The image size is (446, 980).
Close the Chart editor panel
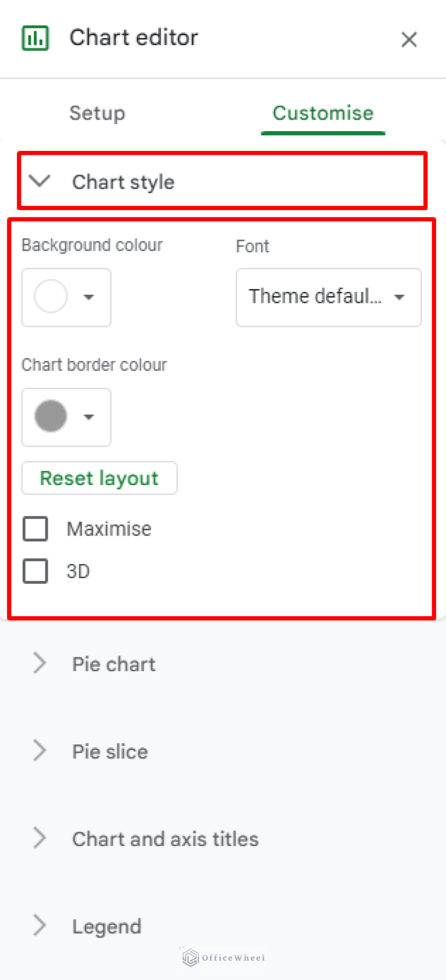[x=409, y=39]
